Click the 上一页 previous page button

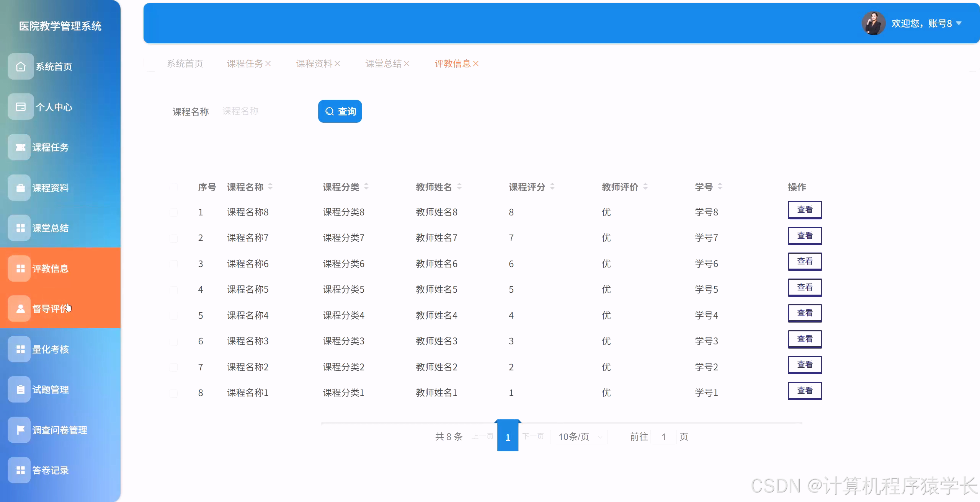pyautogui.click(x=482, y=436)
